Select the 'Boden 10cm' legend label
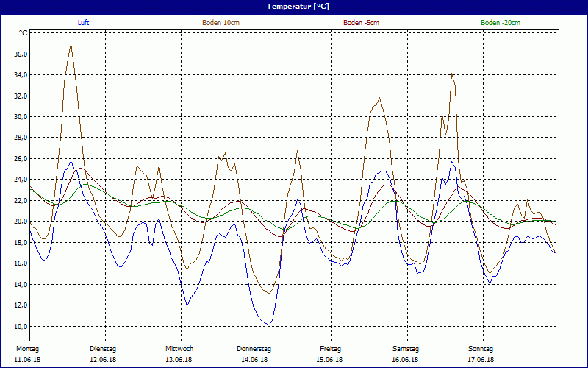 click(221, 23)
